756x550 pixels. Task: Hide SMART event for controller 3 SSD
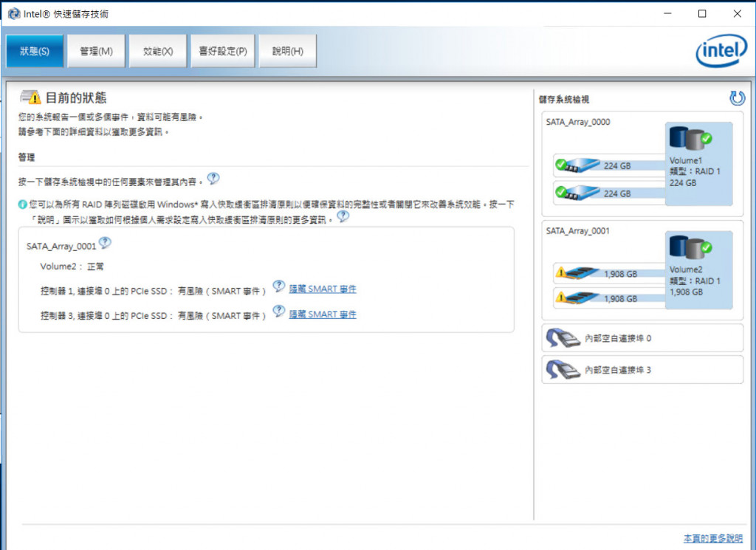click(323, 314)
